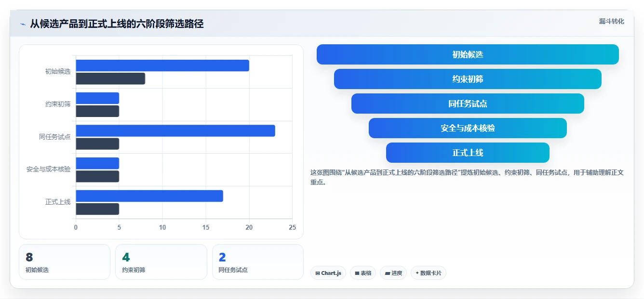Viewport: 644px width, 299px height.
Task: Click the 进度 chip
Action: coord(393,273)
